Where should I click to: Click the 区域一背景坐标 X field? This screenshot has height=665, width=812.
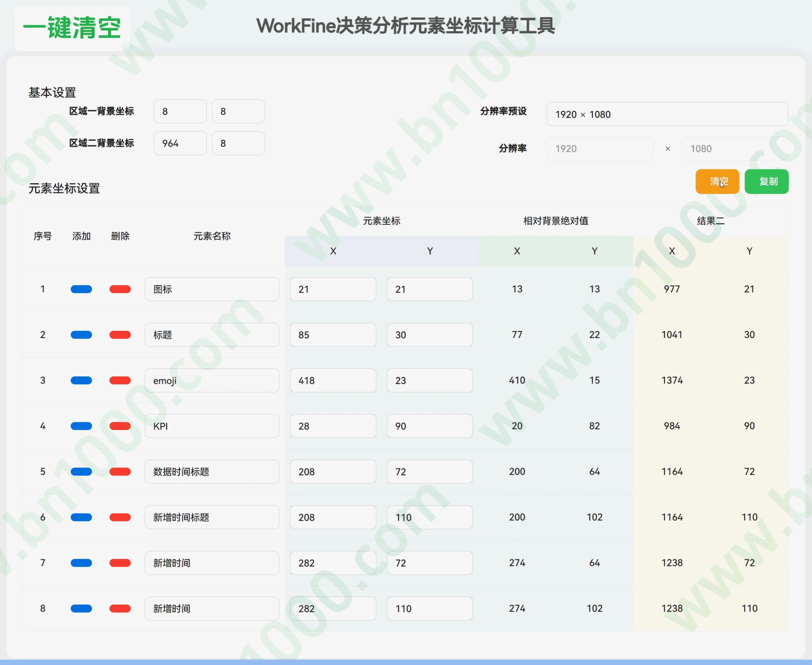point(180,111)
